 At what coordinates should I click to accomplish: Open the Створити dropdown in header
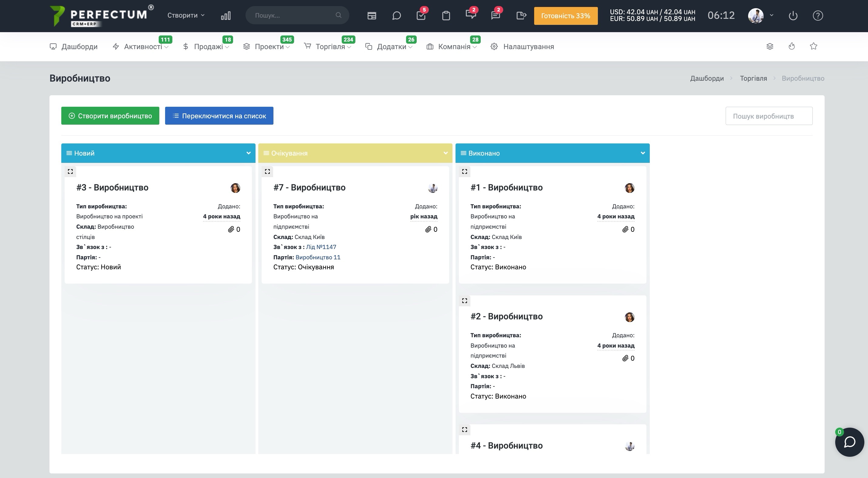tap(186, 15)
